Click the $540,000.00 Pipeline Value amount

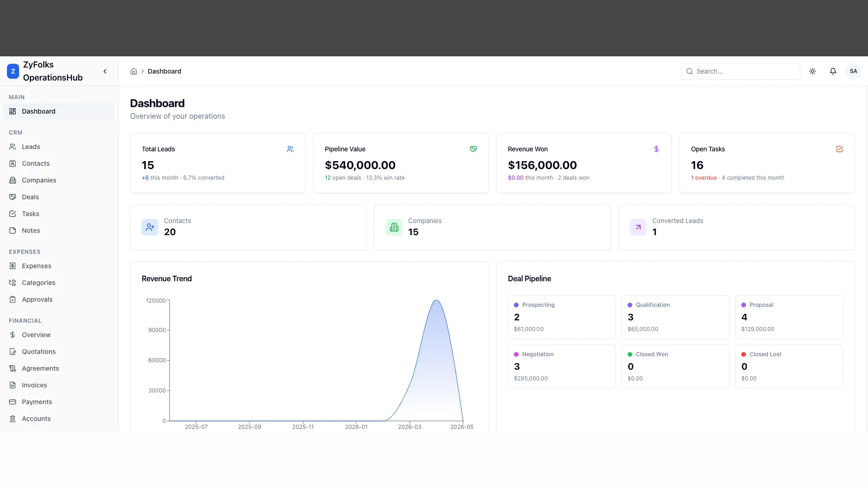point(360,165)
